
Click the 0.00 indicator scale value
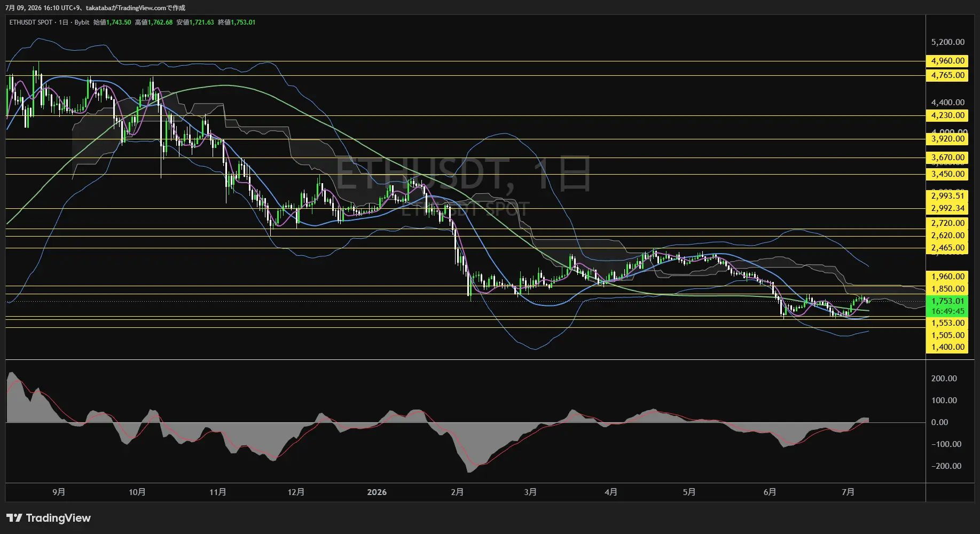(x=939, y=422)
